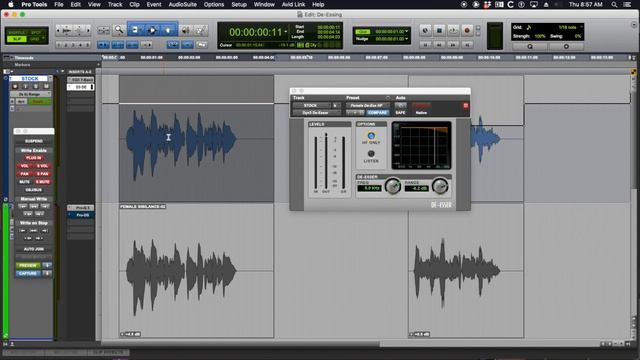Open the AudioSuite menu
The height and width of the screenshot is (360, 640).
pyautogui.click(x=182, y=4)
